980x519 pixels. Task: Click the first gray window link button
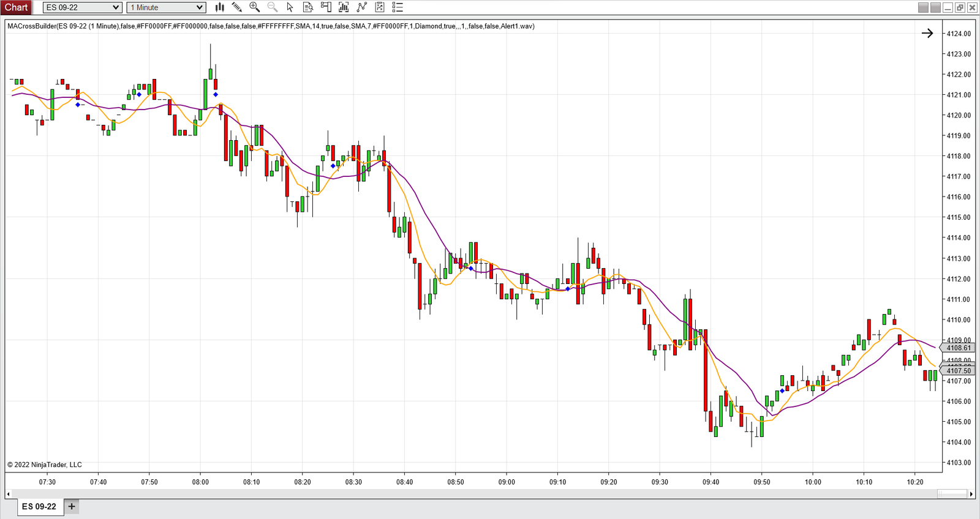point(923,7)
